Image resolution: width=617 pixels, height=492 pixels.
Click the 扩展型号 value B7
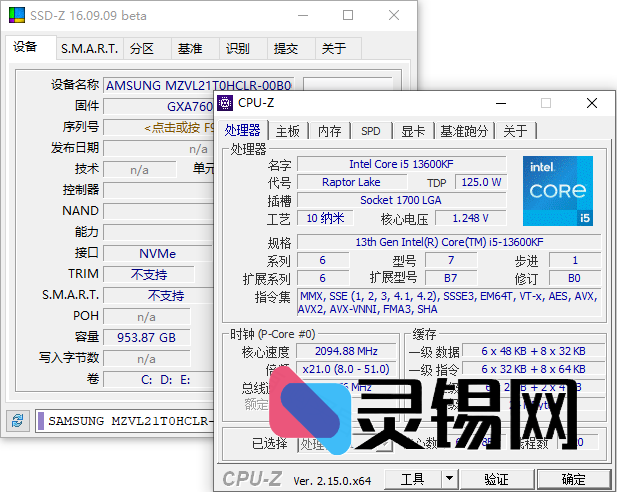[x=451, y=278]
